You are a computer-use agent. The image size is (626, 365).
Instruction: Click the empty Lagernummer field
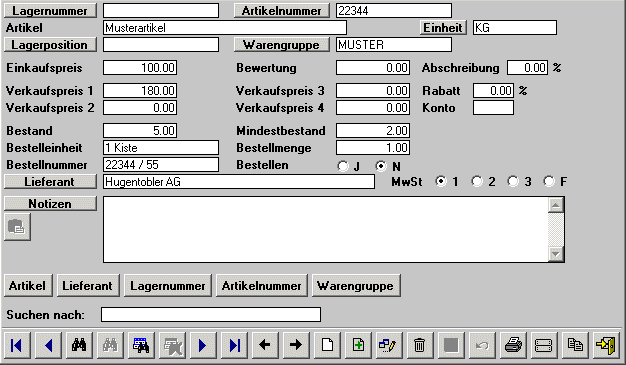[x=161, y=11]
